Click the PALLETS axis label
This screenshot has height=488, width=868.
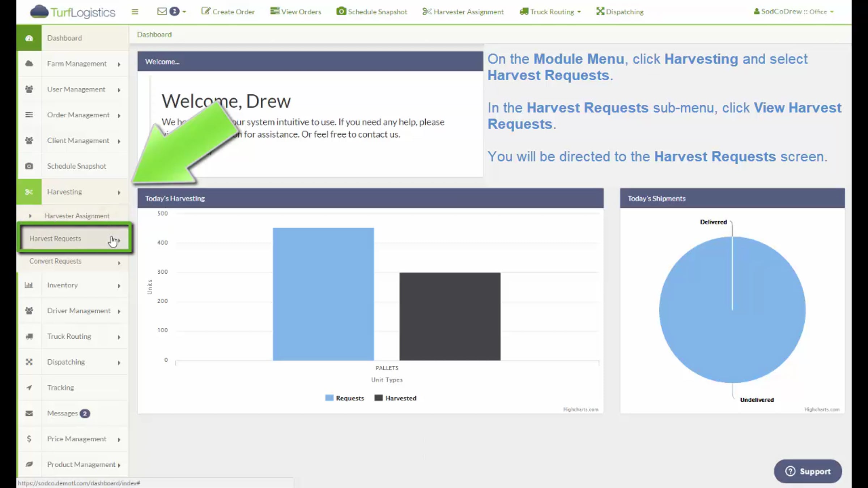387,368
